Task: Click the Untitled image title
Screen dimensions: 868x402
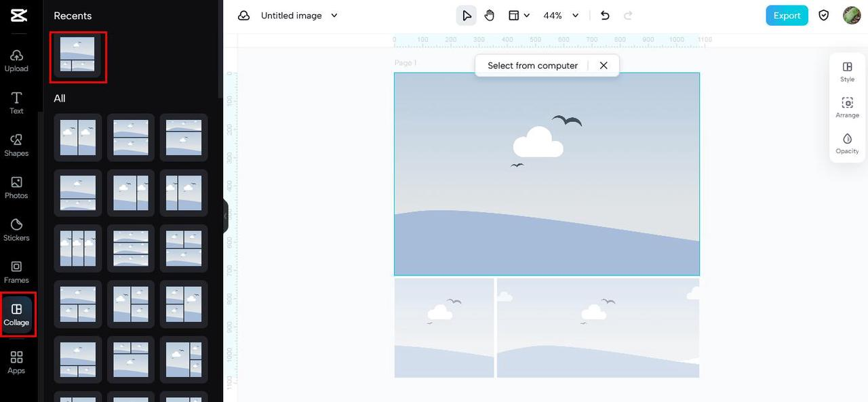Action: click(x=291, y=16)
